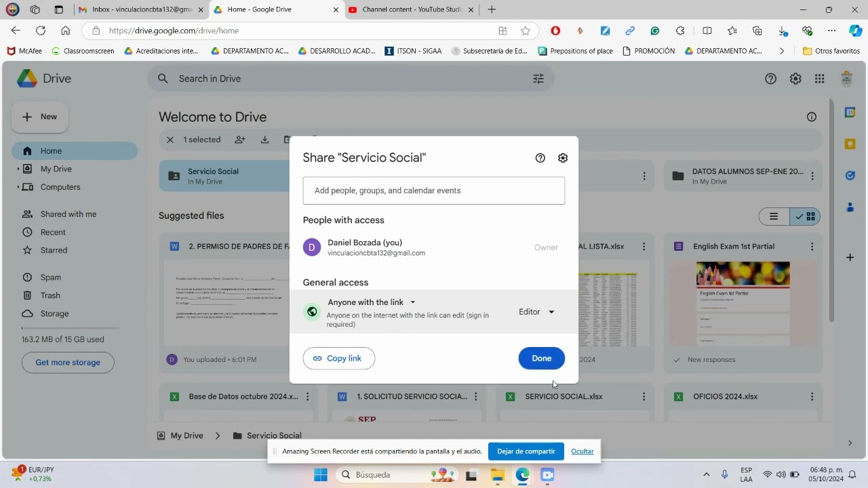Open more options for OFICIOS 2024.xlsx
The height and width of the screenshot is (488, 868).
(x=812, y=396)
